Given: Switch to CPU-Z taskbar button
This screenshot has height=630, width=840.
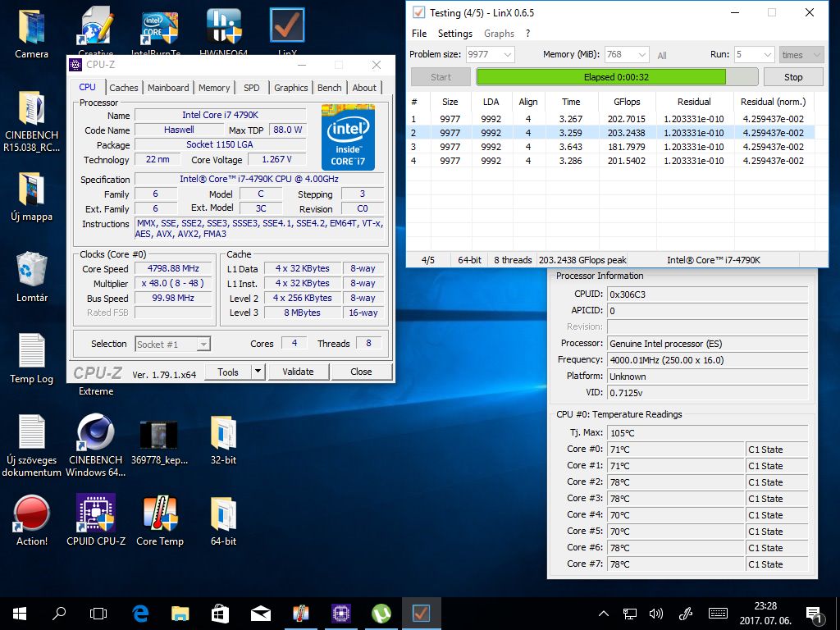Looking at the screenshot, I should (x=340, y=614).
